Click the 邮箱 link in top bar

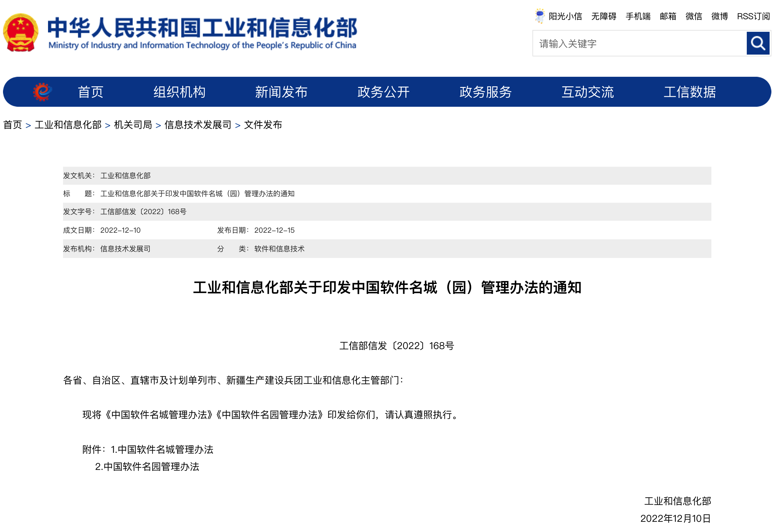[x=668, y=16]
